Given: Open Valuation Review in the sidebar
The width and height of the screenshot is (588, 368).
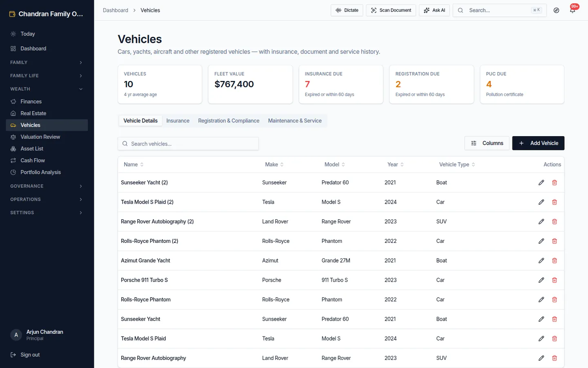Looking at the screenshot, I should pyautogui.click(x=47, y=137).
